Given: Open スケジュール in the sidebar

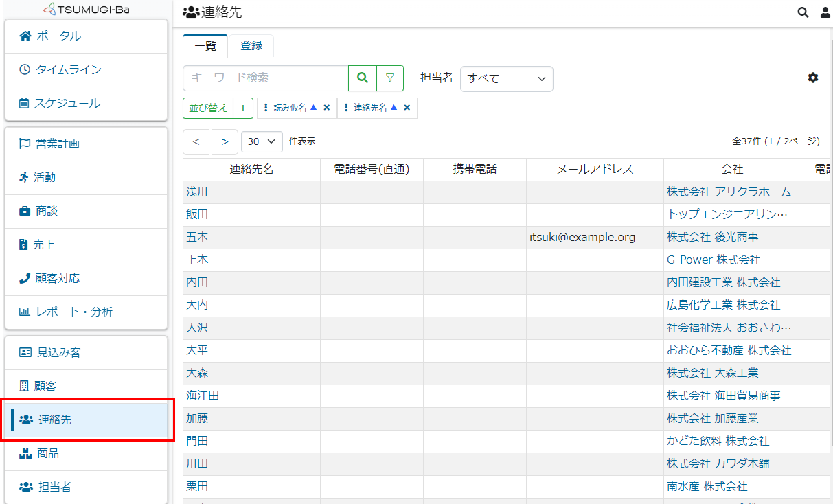Looking at the screenshot, I should pos(86,104).
